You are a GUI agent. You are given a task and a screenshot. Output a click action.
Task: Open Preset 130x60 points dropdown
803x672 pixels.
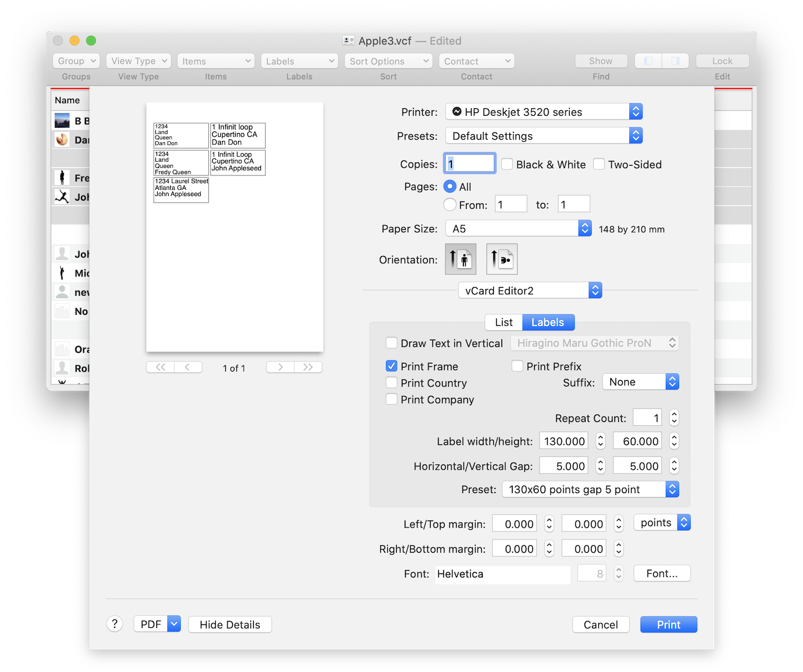tap(591, 489)
